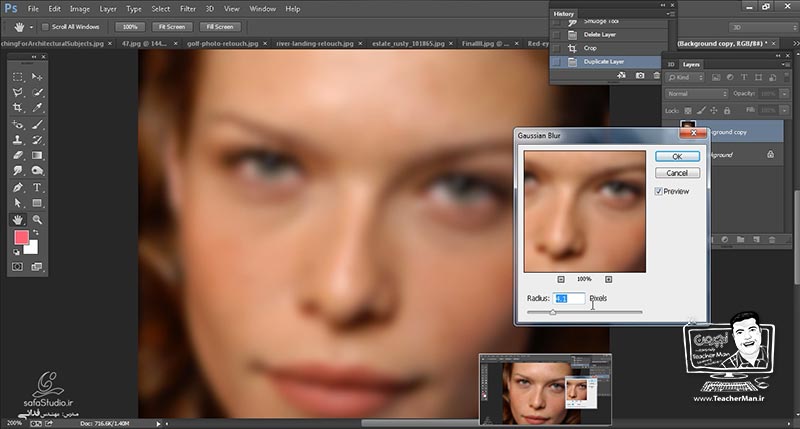This screenshot has height=429, width=800.
Task: Open the History panel menu
Action: [670, 14]
